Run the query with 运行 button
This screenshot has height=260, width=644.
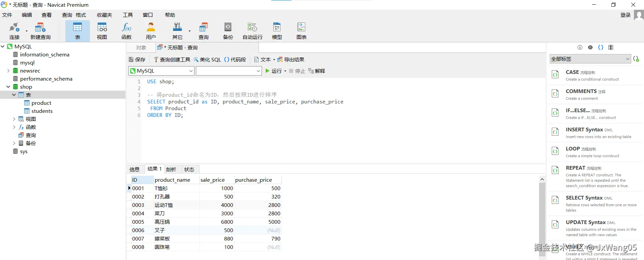(x=274, y=71)
